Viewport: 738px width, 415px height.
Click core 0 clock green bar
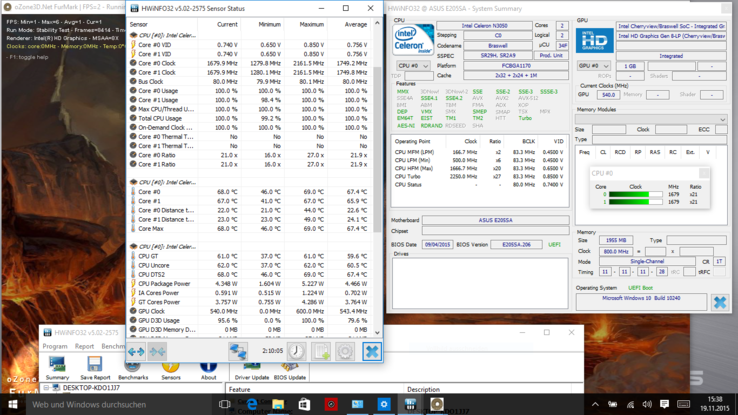click(635, 194)
